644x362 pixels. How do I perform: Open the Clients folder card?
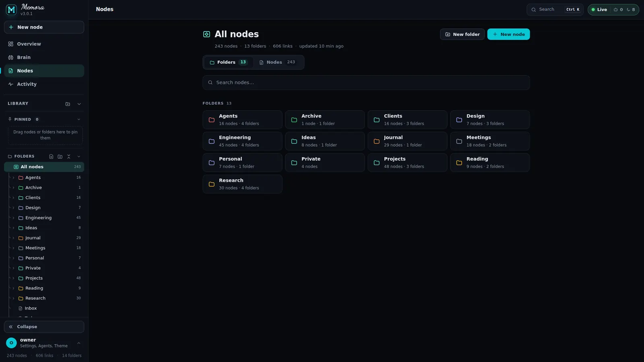407,119
